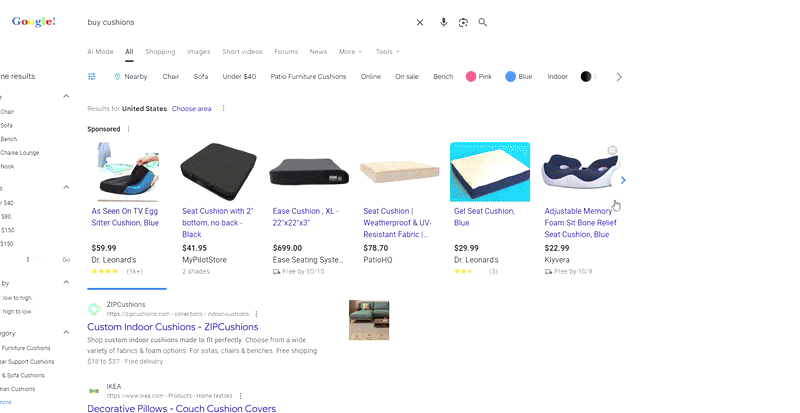800x413 pixels.
Task: Apply the Nearby filter chip
Action: [x=131, y=77]
